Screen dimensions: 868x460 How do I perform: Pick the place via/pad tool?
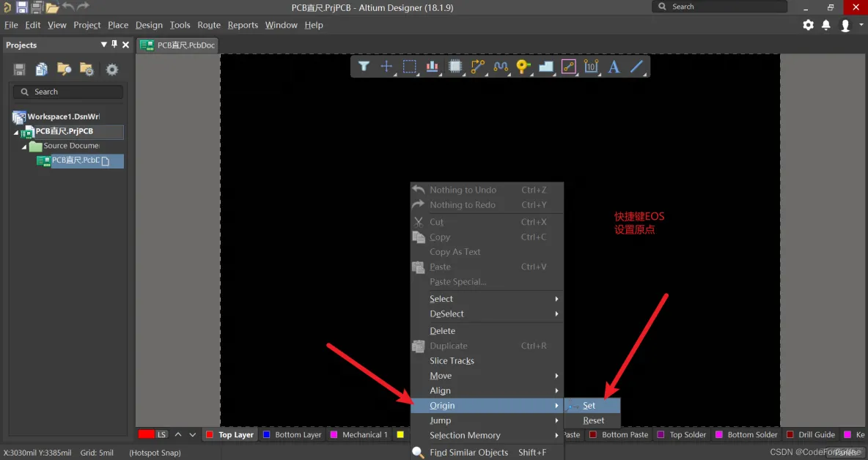[x=523, y=67]
